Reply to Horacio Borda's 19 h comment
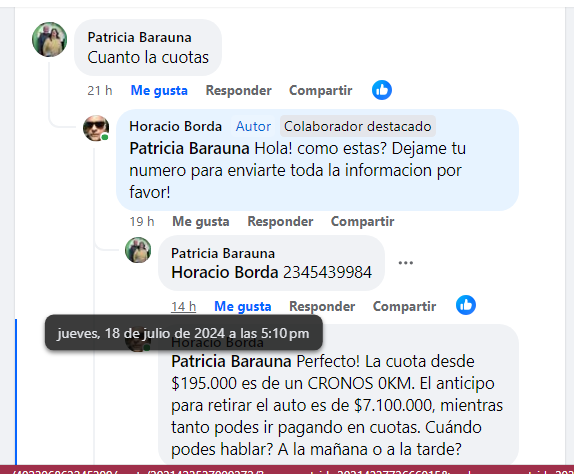The height and width of the screenshot is (474, 574). (280, 221)
